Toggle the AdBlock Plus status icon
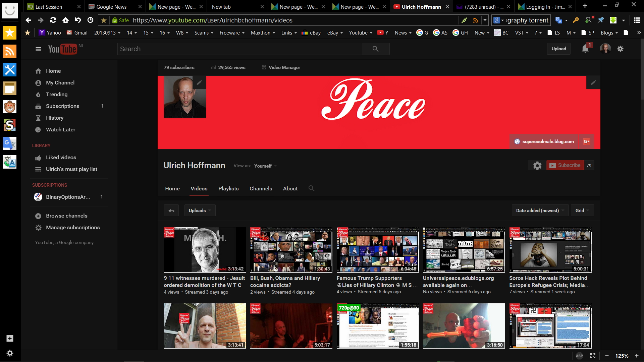The width and height of the screenshot is (644, 362). [579, 356]
